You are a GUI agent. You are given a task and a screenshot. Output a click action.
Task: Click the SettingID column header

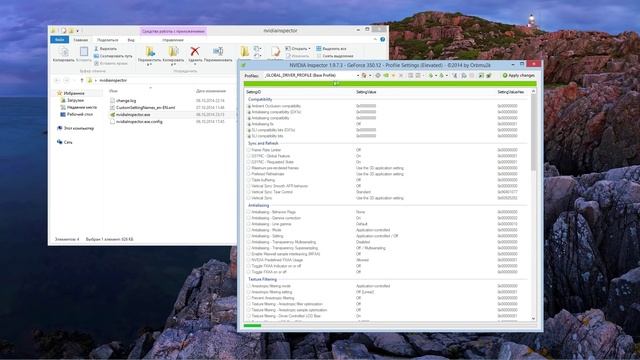point(254,92)
